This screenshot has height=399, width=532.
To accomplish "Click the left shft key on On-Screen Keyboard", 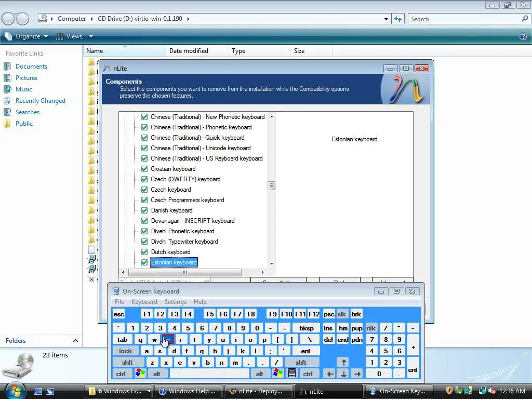I will [x=128, y=363].
